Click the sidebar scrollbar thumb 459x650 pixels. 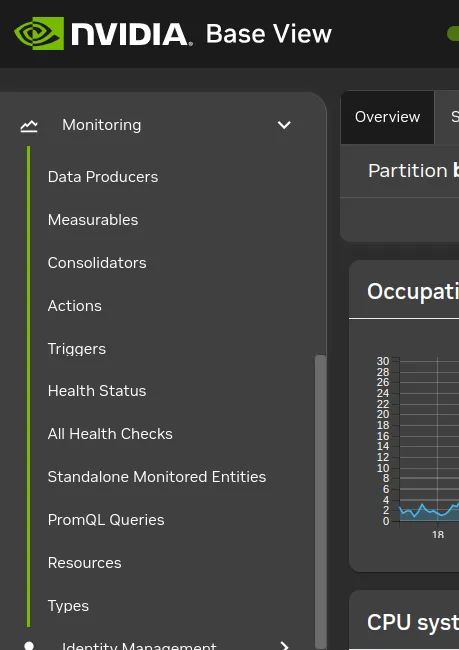[x=320, y=500]
